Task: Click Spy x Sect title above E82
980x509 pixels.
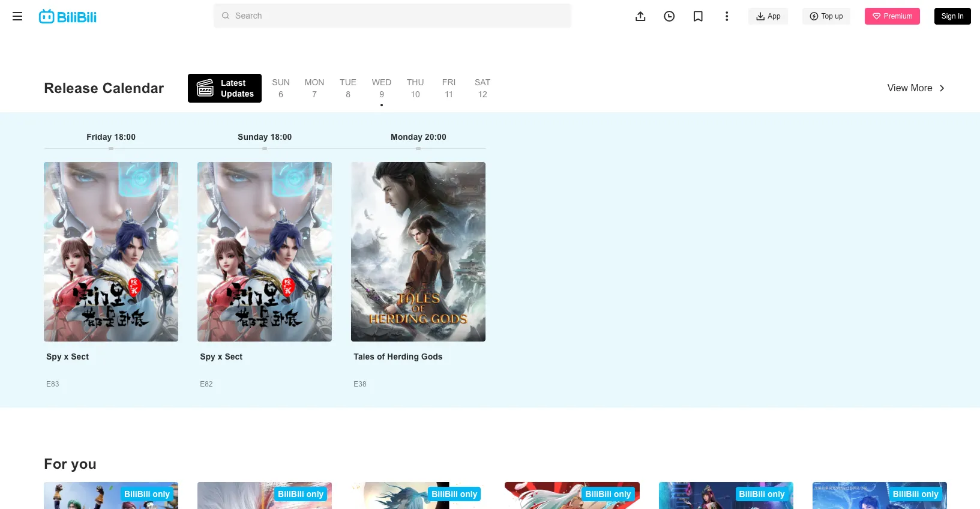Action: coord(221,357)
